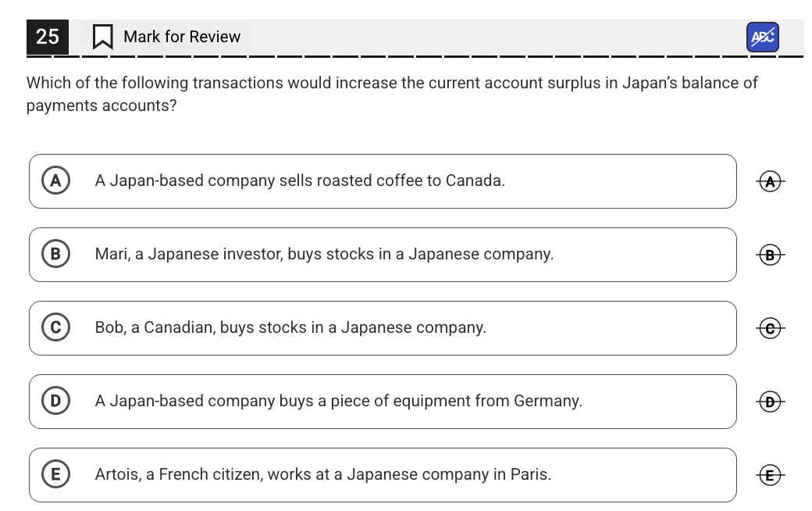Image resolution: width=812 pixels, height=511 pixels.
Task: Cross out answer choice A
Action: pos(770,181)
